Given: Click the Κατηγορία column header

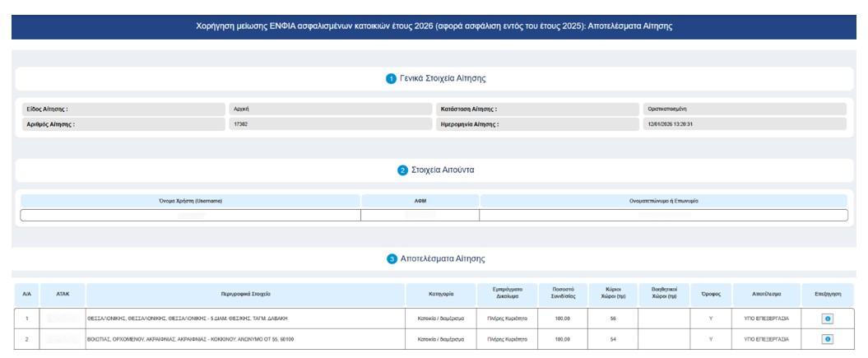Looking at the screenshot, I should [x=440, y=294].
